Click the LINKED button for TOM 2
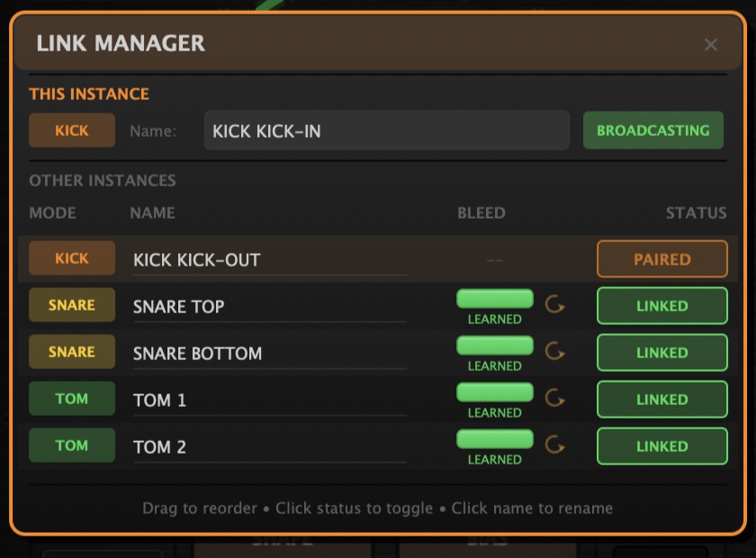Viewport: 756px width, 558px height. 661,445
